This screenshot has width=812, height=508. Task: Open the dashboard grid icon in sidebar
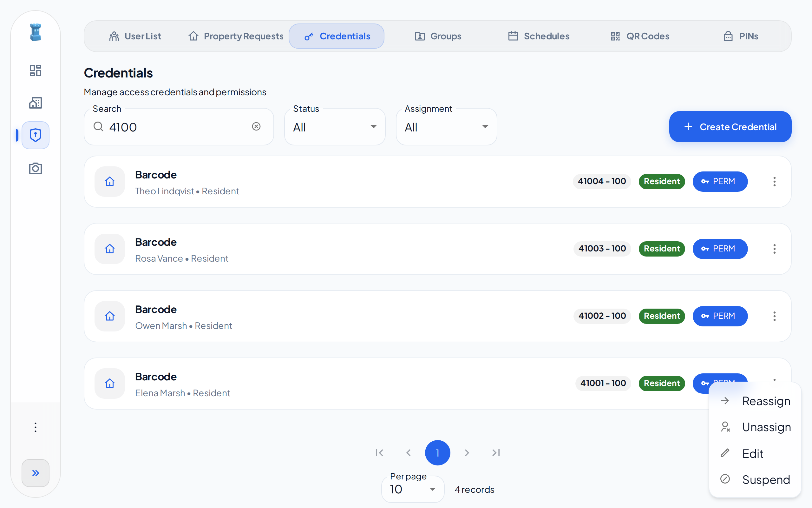36,70
